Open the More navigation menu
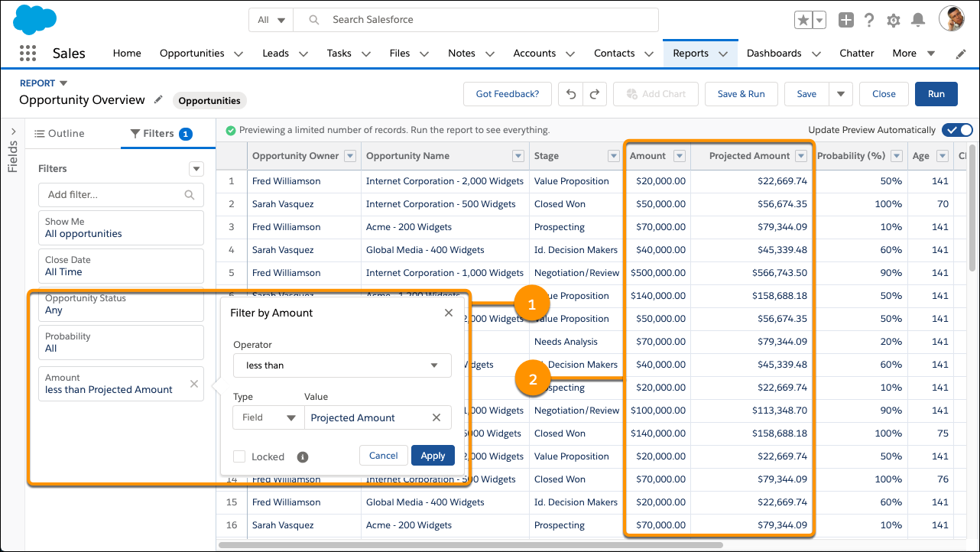This screenshot has width=980, height=552. (x=913, y=54)
